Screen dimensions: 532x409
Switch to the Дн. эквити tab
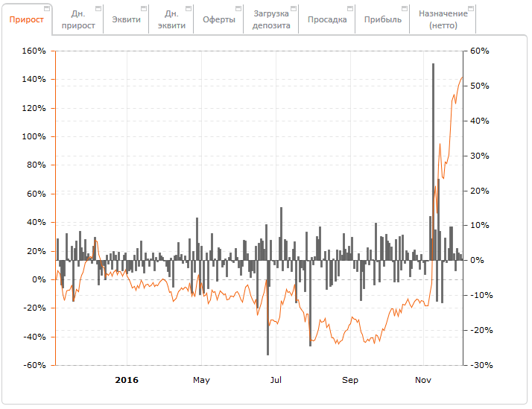(170, 20)
